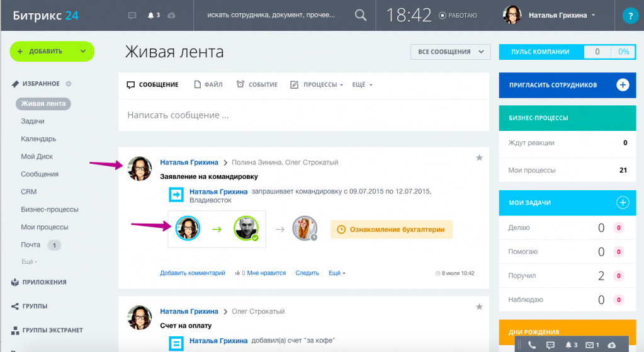Add new task via plus in Мои задачи
The width and height of the screenshot is (644, 352).
[623, 203]
